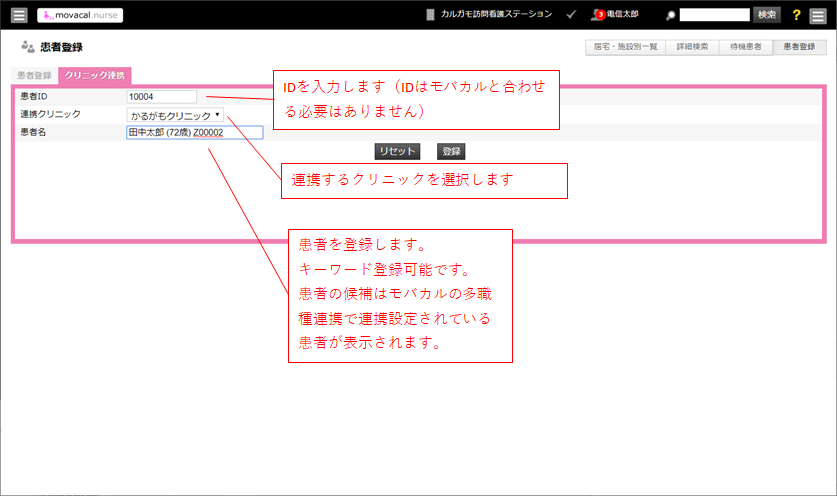Viewport: 837px width, 496px height.
Task: Click the header search text field
Action: pyautogui.click(x=714, y=15)
